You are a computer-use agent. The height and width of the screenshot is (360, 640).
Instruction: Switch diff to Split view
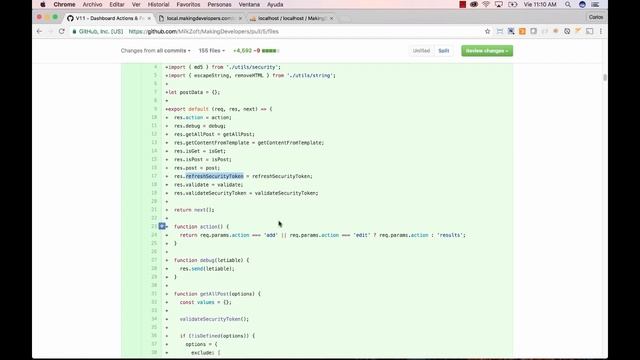(444, 51)
